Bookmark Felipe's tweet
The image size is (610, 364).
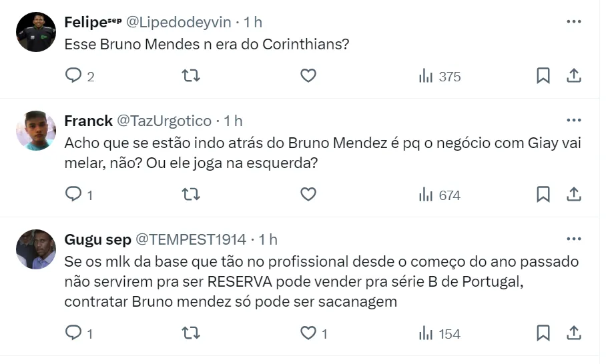(x=543, y=76)
